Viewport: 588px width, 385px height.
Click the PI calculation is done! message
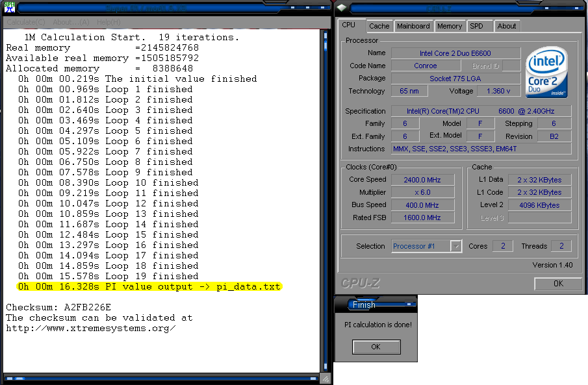coord(378,325)
